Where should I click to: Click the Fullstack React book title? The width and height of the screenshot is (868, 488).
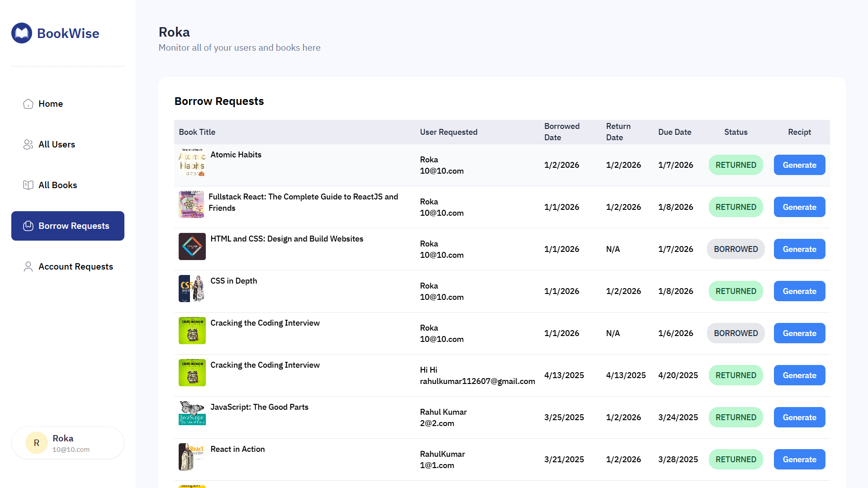tap(303, 202)
